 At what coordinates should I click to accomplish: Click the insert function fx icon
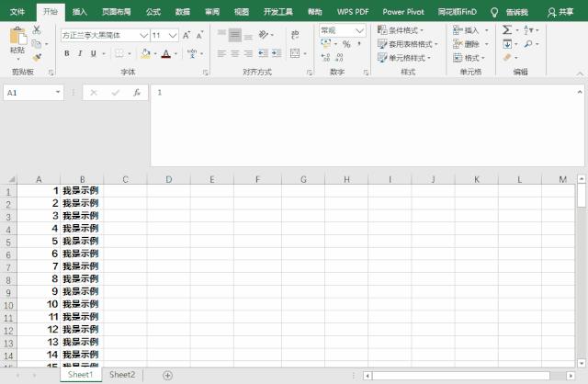(x=137, y=93)
